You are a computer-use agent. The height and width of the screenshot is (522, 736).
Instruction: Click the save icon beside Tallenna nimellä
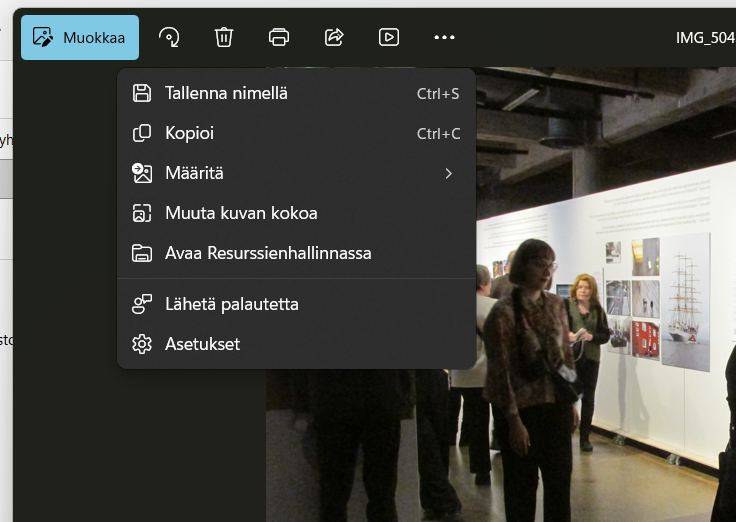[x=142, y=93]
